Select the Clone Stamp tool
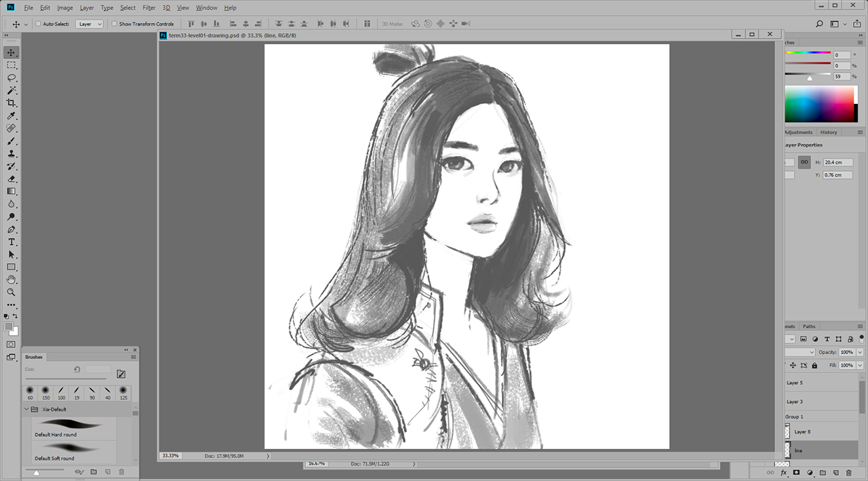 click(x=11, y=153)
